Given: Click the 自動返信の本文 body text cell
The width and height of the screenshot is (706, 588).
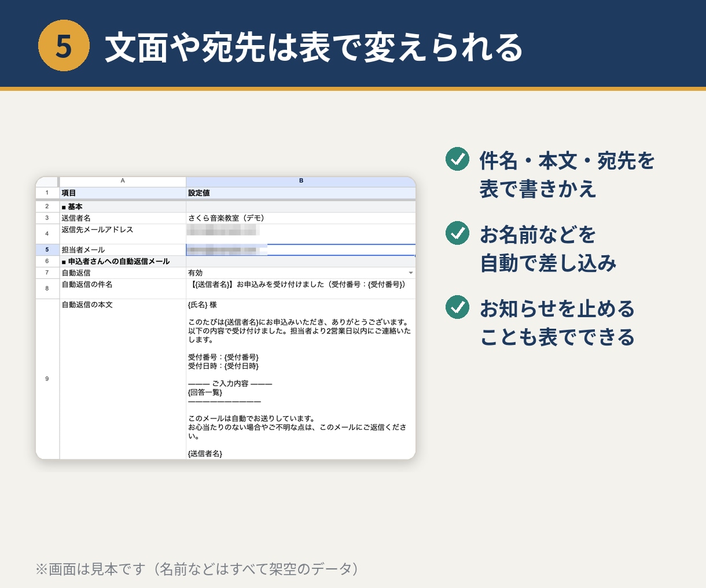Looking at the screenshot, I should (x=301, y=379).
